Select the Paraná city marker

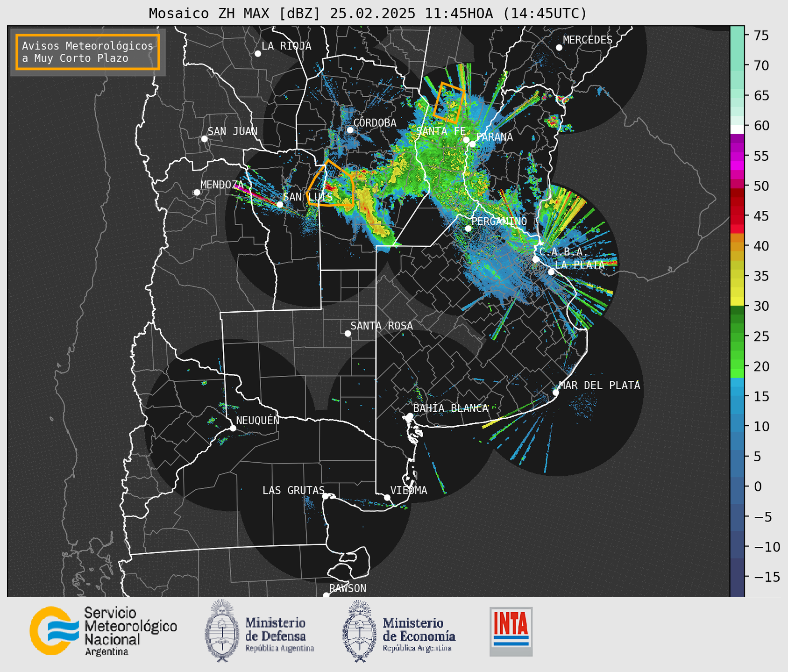click(473, 144)
